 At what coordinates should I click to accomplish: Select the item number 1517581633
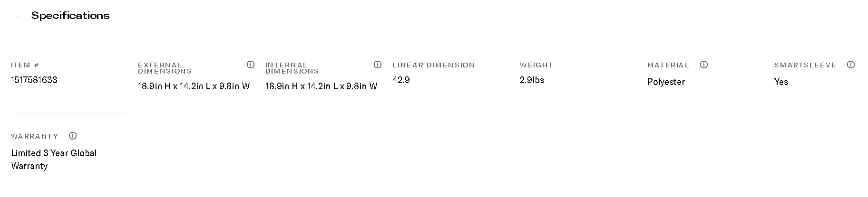[x=34, y=80]
